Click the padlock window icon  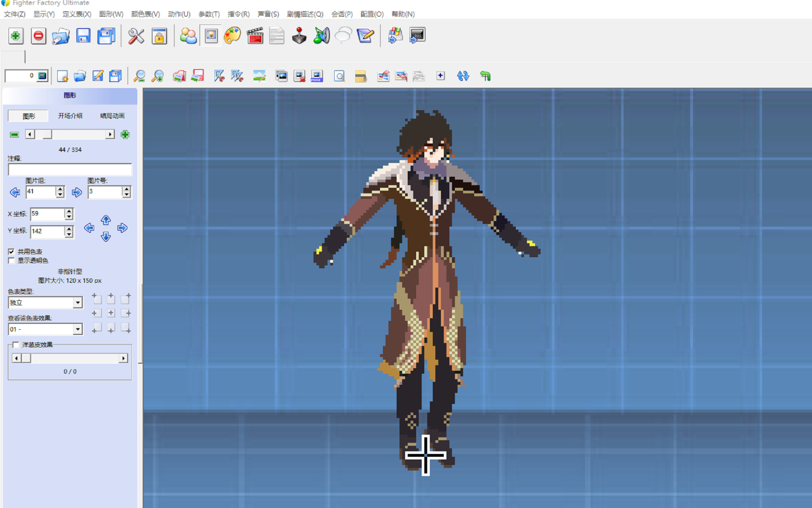(159, 36)
